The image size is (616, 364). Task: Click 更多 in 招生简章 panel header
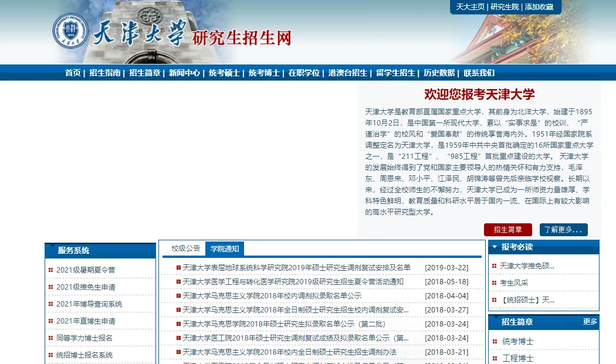[x=590, y=322]
